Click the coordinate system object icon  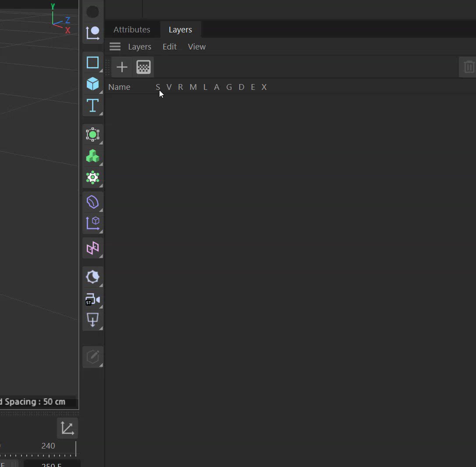click(92, 33)
